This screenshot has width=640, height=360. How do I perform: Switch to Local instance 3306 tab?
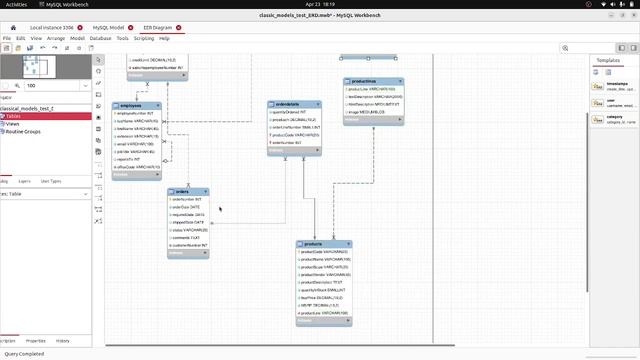coord(51,28)
